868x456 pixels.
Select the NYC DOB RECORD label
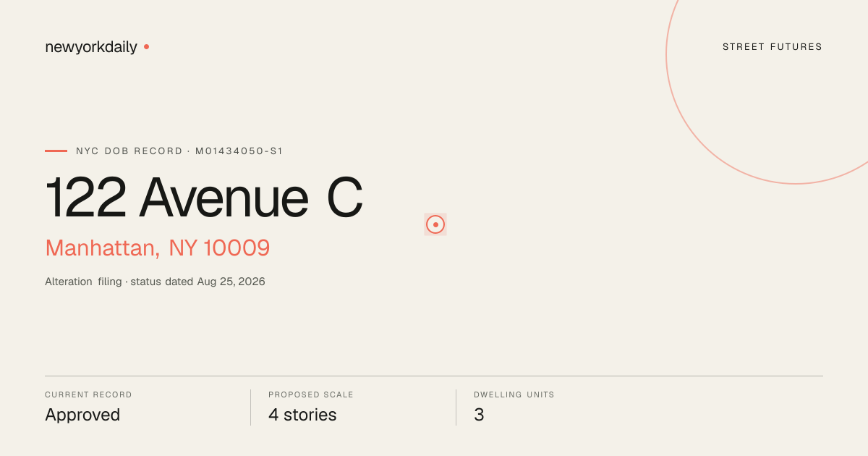point(129,151)
